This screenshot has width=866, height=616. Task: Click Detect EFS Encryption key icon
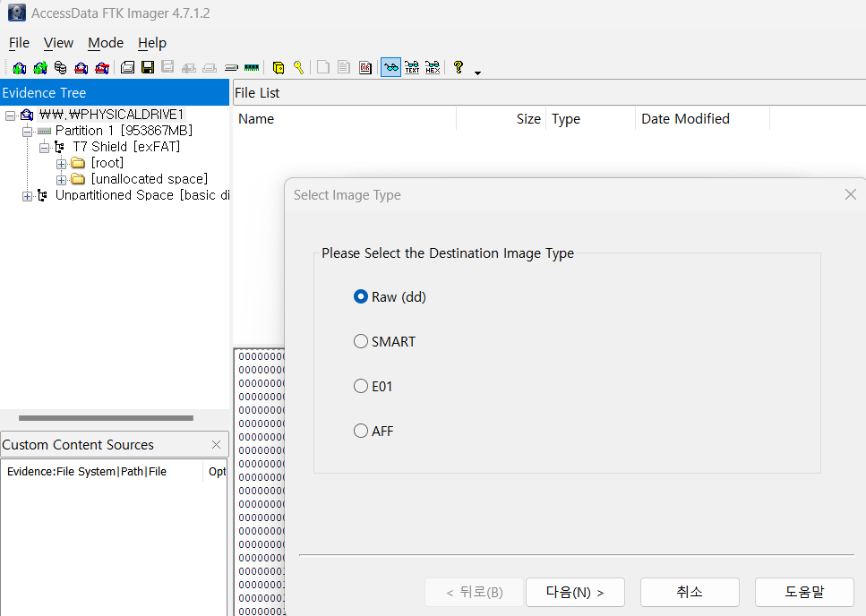pos(298,68)
